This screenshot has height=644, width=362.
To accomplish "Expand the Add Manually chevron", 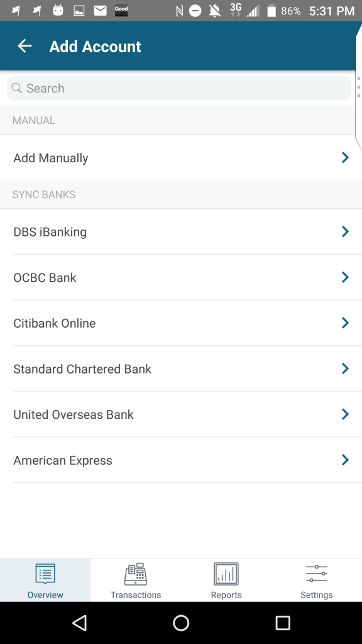I will 345,158.
